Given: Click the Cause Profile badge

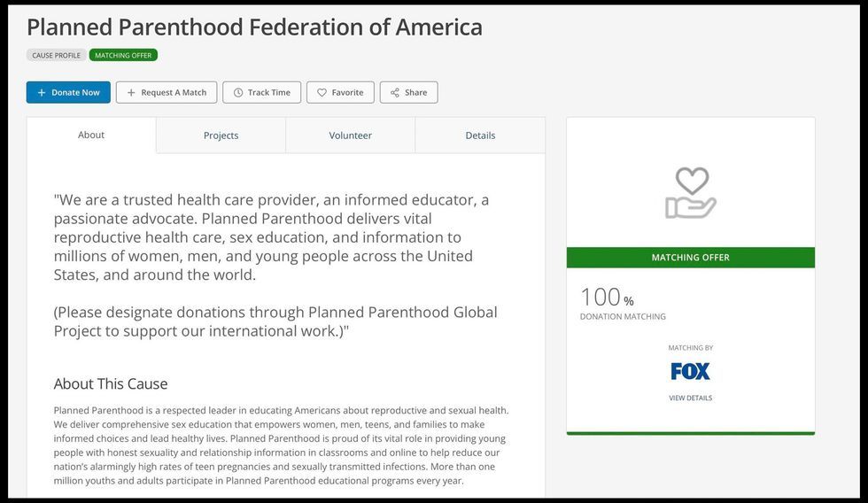Looking at the screenshot, I should coord(56,56).
